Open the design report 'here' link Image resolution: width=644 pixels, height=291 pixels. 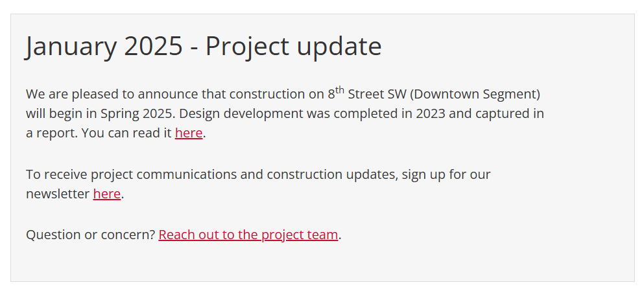(x=189, y=134)
